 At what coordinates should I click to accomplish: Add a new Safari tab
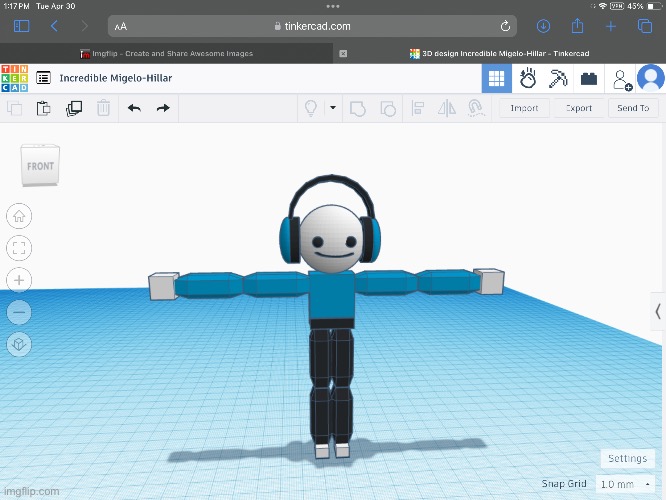[x=611, y=26]
